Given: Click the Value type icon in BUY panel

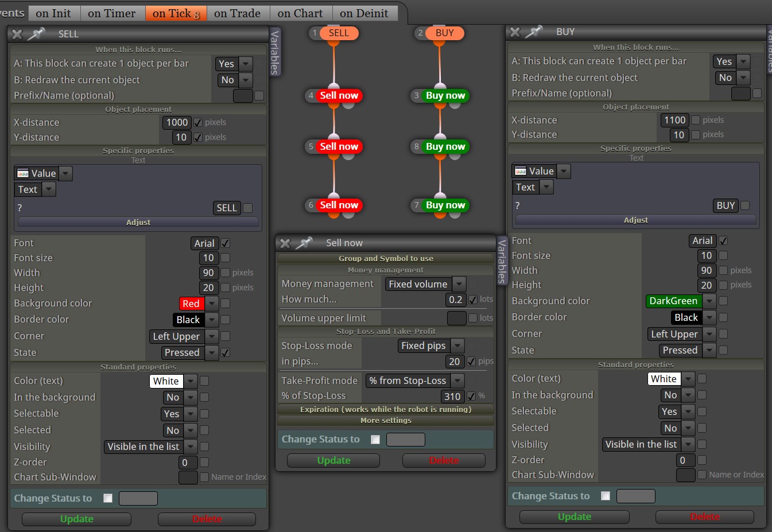Looking at the screenshot, I should (x=521, y=171).
